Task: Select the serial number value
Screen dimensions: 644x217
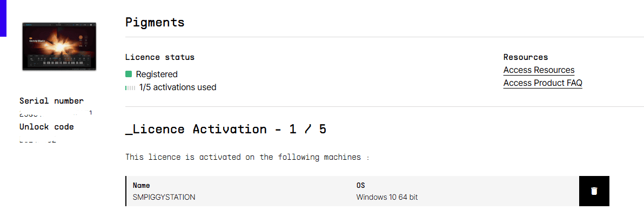Action: 56,113
